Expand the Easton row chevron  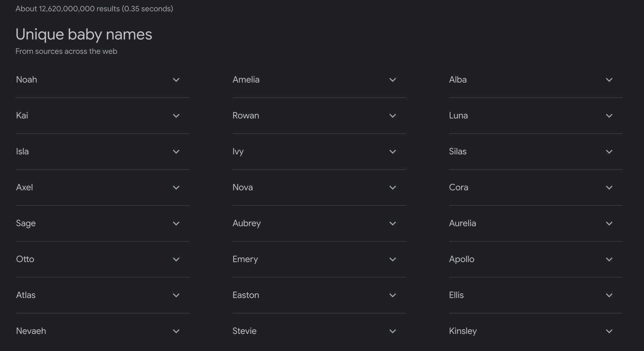click(393, 295)
